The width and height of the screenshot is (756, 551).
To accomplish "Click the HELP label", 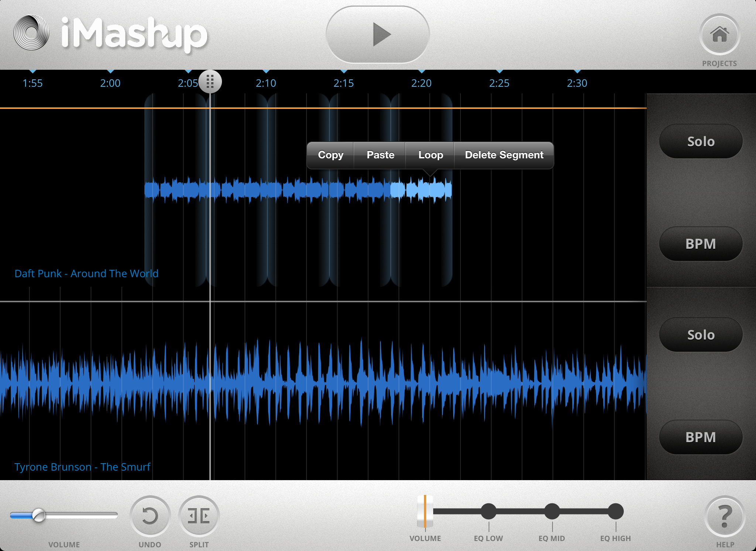I will [725, 545].
